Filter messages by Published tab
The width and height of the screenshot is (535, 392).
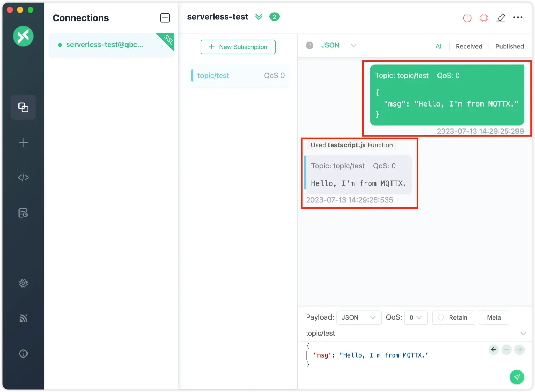[509, 46]
